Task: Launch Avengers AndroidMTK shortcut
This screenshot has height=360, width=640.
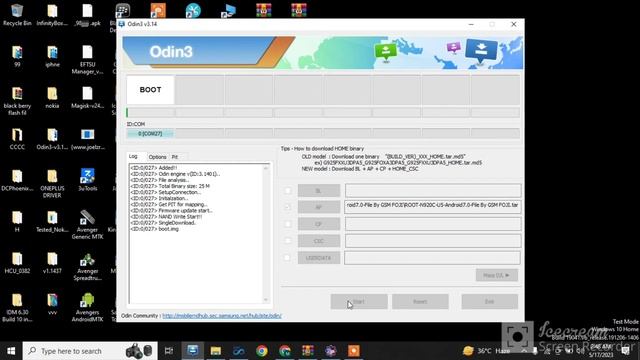Action: tap(87, 307)
